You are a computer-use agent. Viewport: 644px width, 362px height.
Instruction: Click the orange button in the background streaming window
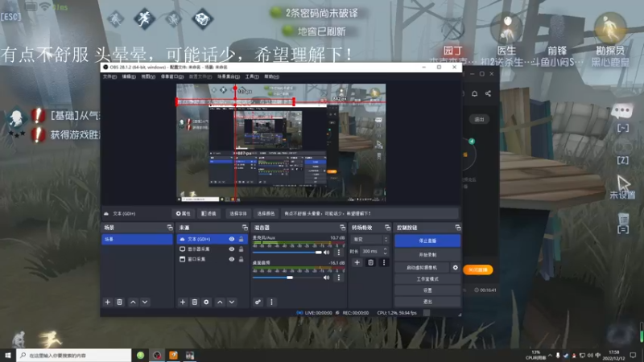point(477,269)
